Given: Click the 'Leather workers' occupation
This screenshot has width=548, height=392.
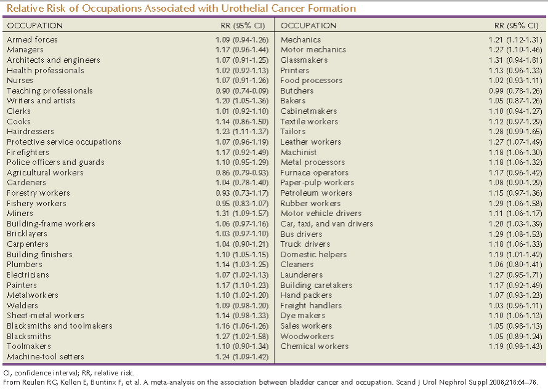Looking at the screenshot, I should (x=311, y=142).
